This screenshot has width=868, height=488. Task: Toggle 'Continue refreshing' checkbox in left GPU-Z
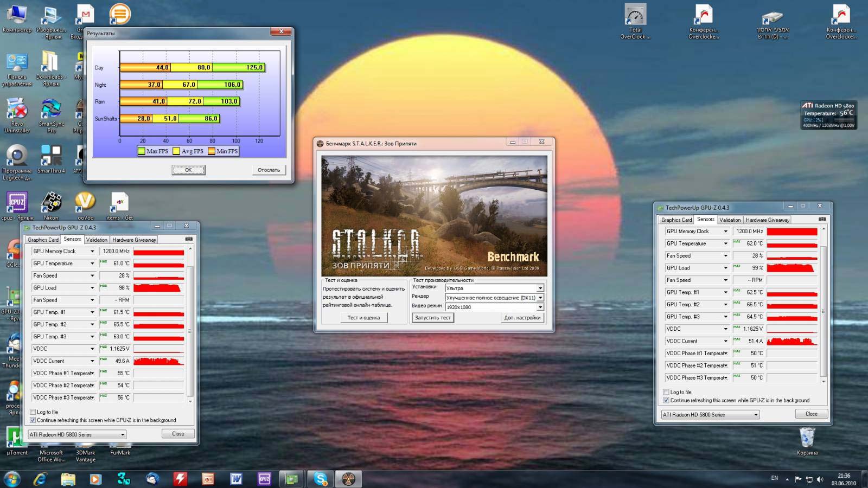click(x=33, y=420)
